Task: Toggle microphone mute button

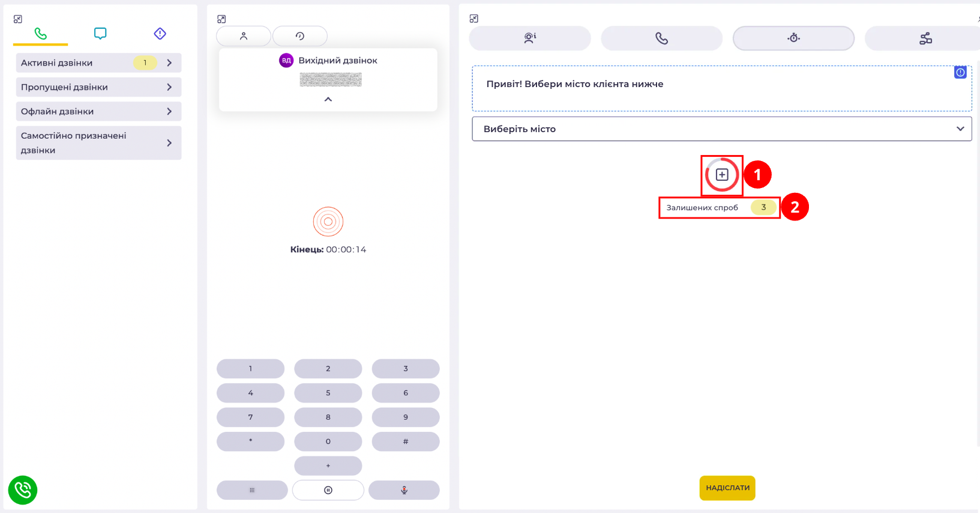Action: coord(404,490)
